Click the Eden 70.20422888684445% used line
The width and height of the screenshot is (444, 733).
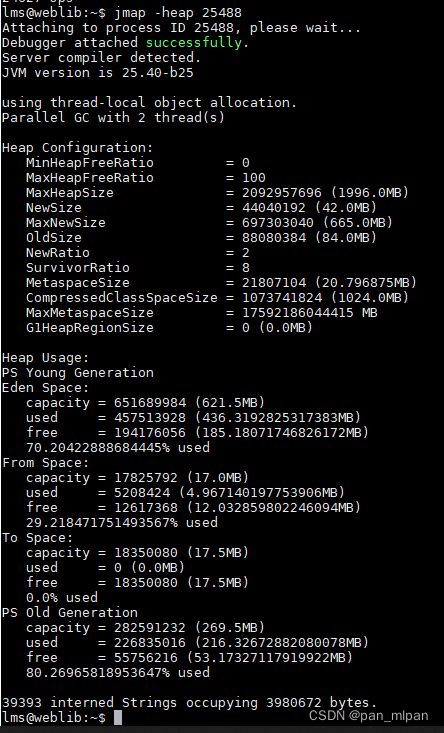(118, 448)
